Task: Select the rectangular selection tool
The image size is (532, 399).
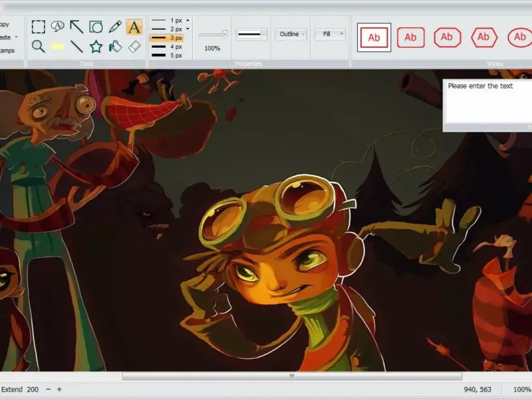Action: [39, 27]
